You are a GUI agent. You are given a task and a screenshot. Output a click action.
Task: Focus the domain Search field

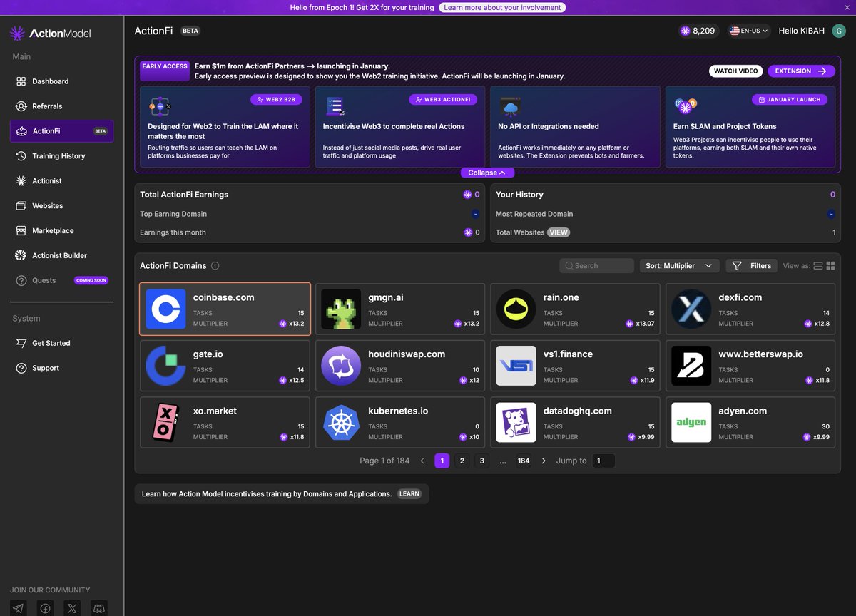[596, 266]
